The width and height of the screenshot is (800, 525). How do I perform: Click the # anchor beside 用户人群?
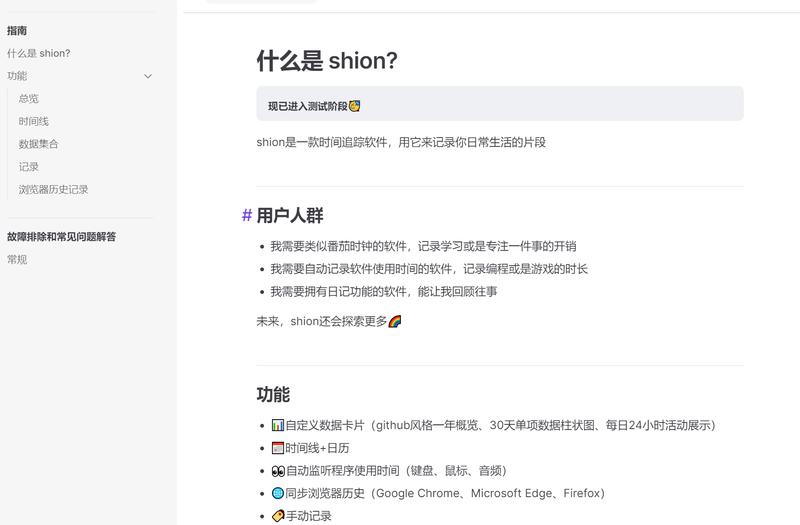[x=247, y=215]
